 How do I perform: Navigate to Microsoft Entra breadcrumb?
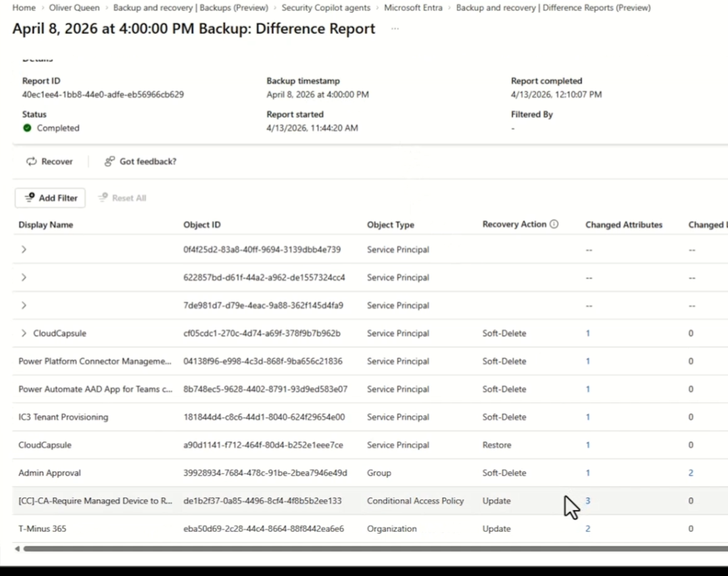[x=413, y=8]
